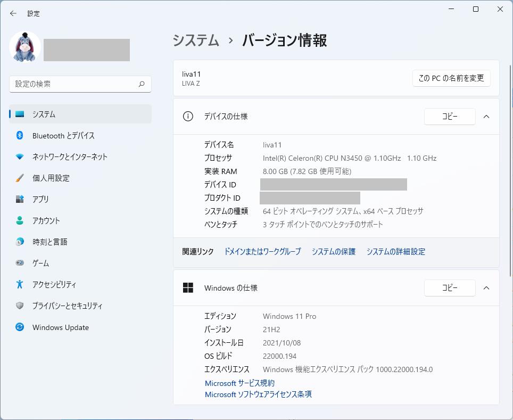Open 個人用設定 category
This screenshot has width=513, height=420.
[80, 178]
